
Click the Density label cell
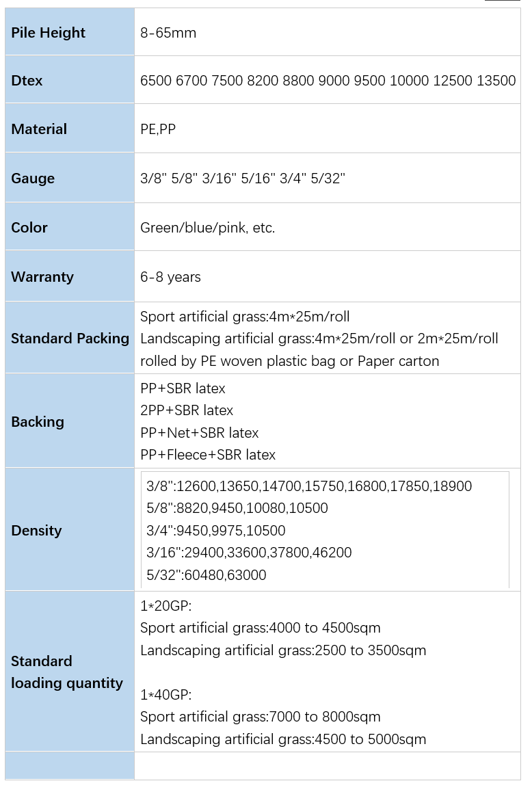pyautogui.click(x=69, y=529)
